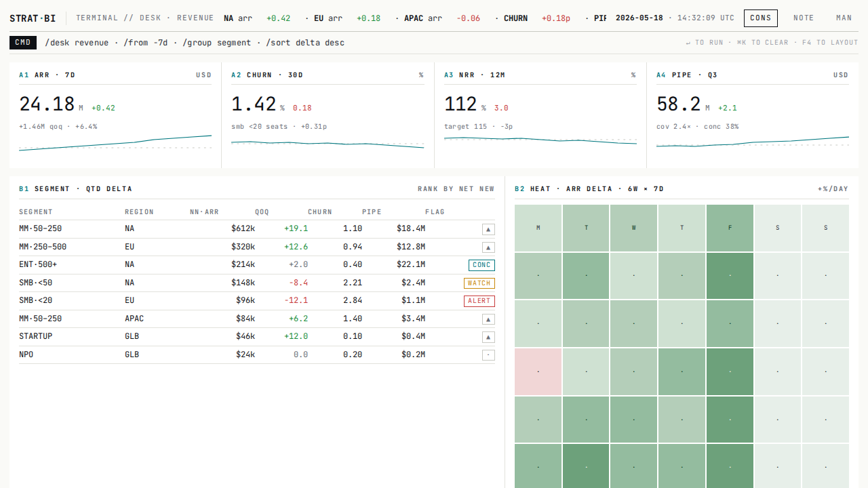Image resolution: width=868 pixels, height=488 pixels.
Task: Open the A4 PIPE sparkline chart
Action: point(753,143)
